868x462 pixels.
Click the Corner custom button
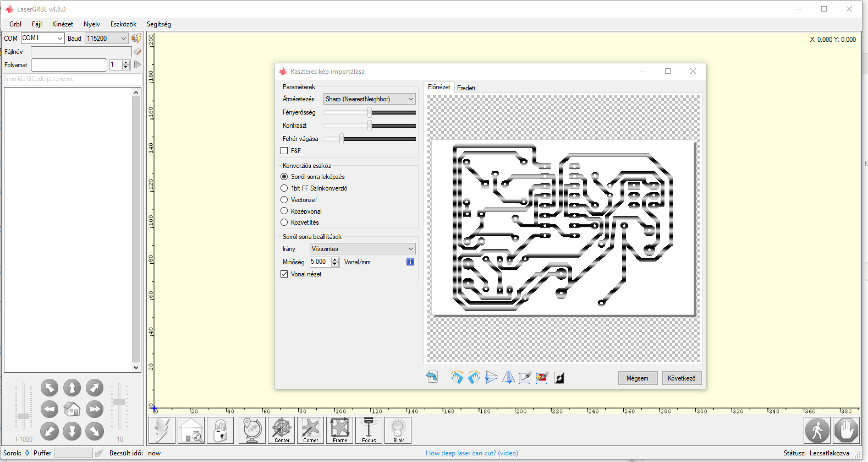pos(311,430)
